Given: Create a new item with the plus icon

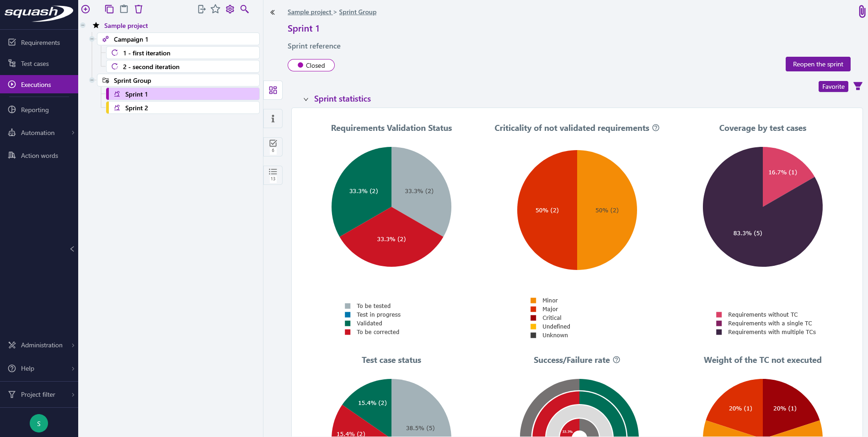Looking at the screenshot, I should 86,9.
